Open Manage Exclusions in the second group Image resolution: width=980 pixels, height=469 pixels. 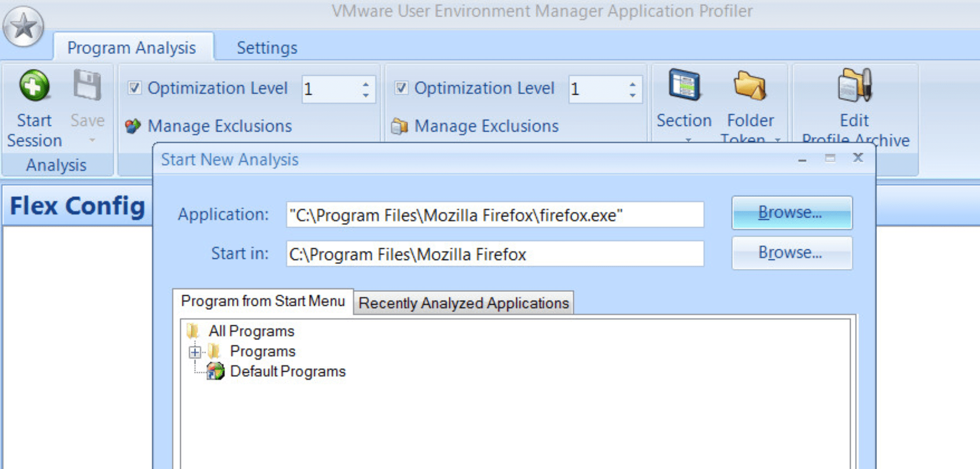[x=485, y=126]
